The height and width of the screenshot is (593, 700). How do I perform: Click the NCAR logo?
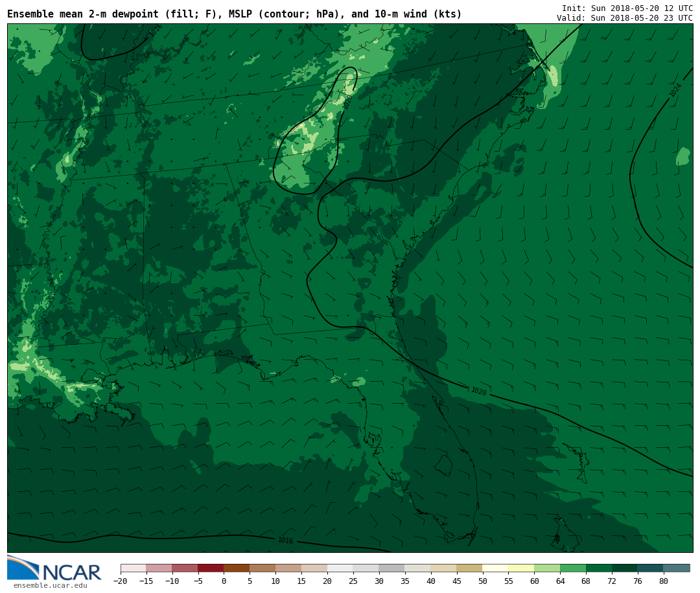[54, 568]
